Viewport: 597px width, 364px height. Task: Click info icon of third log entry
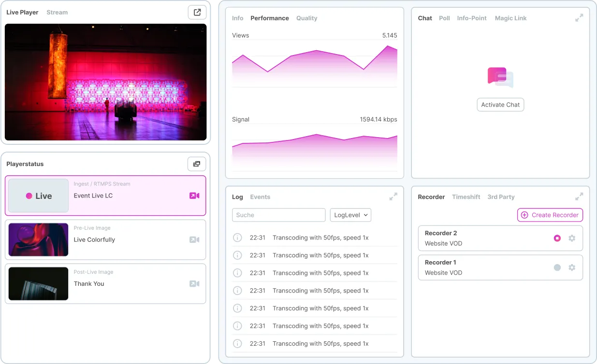click(237, 273)
